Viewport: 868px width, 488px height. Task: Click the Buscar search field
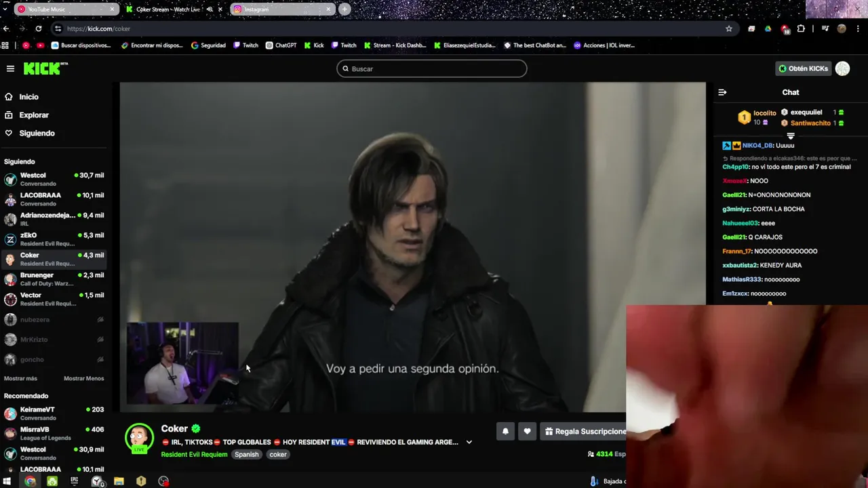click(432, 68)
